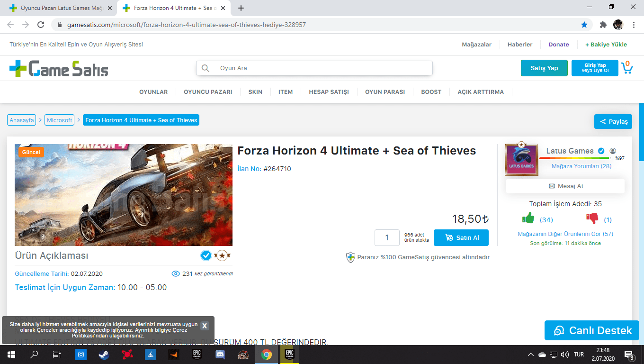Screen dimensions: 644x364
Task: Open Windows taskbar search
Action: pyautogui.click(x=34, y=355)
